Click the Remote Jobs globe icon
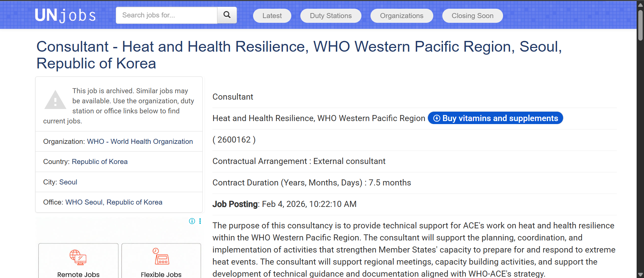 pyautogui.click(x=78, y=257)
